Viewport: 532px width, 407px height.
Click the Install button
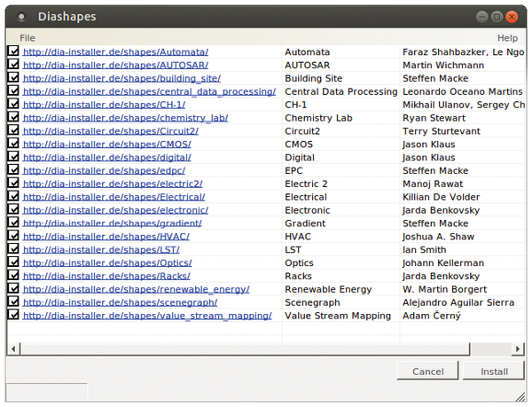[494, 372]
